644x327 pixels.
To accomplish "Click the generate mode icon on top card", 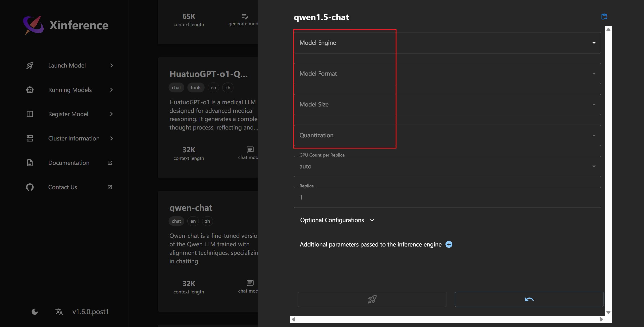I will [245, 17].
